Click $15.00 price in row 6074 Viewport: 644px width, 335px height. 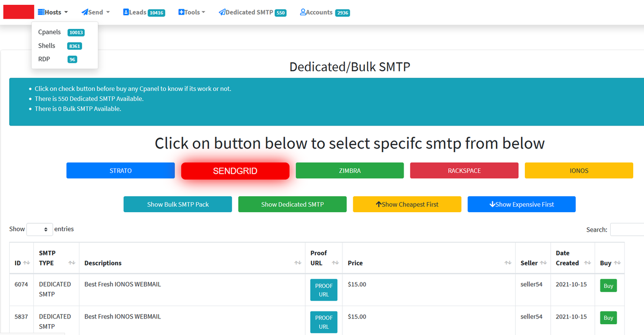point(357,284)
